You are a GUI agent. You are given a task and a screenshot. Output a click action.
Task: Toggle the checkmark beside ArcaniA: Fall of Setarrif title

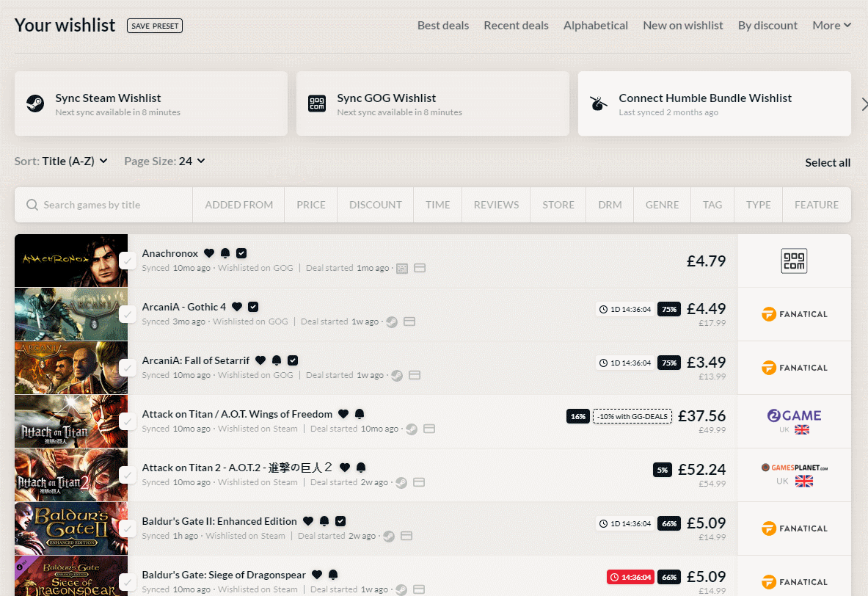click(x=293, y=360)
